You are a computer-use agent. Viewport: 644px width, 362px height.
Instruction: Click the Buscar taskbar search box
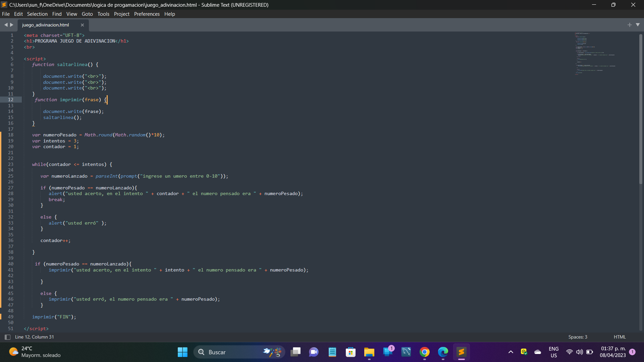239,352
